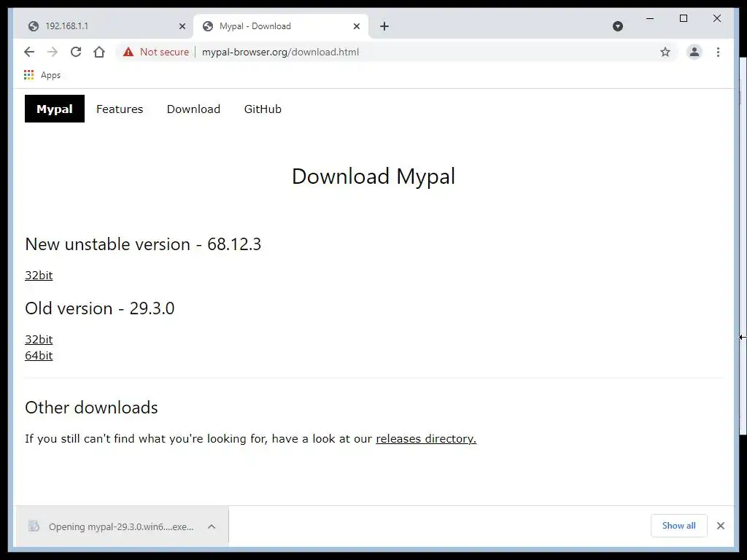Open the user profile avatar
This screenshot has height=560, width=747.
click(x=694, y=52)
